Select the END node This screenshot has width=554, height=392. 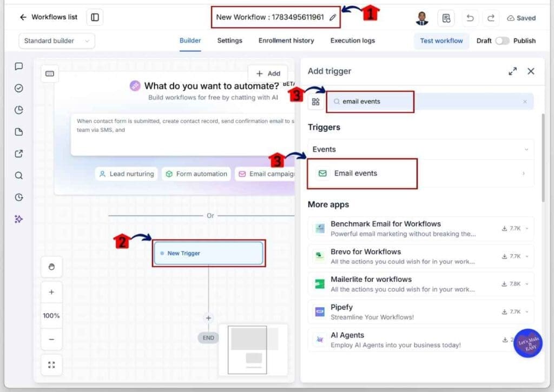pos(208,338)
